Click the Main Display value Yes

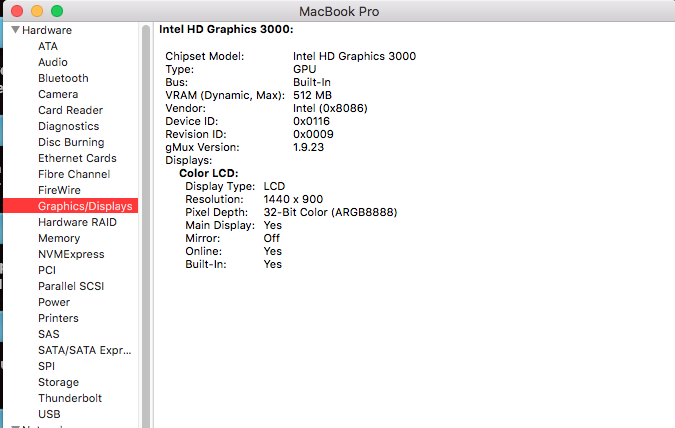tap(272, 225)
